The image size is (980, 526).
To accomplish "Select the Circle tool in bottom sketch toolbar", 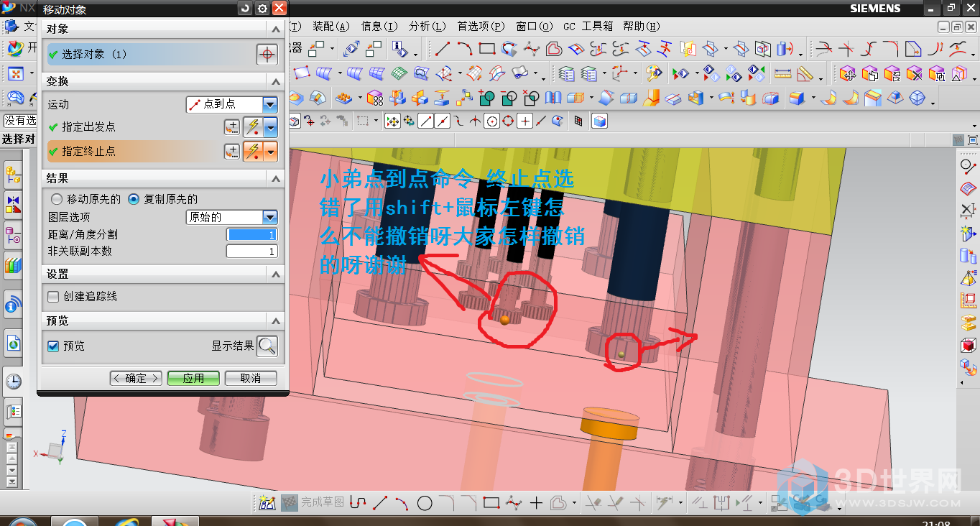I will coord(425,503).
